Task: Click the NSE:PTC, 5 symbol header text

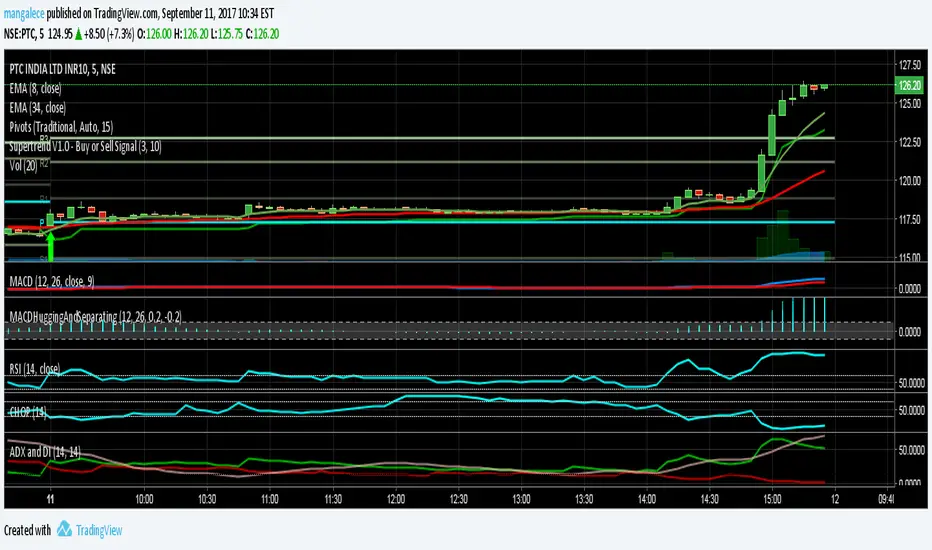Action: pos(24,34)
